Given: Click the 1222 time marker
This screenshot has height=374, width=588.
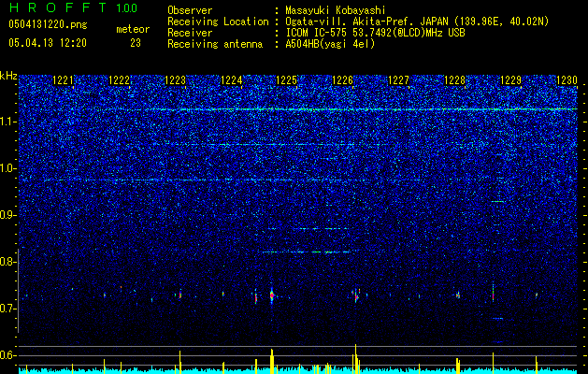Looking at the screenshot, I should pyautogui.click(x=120, y=79).
